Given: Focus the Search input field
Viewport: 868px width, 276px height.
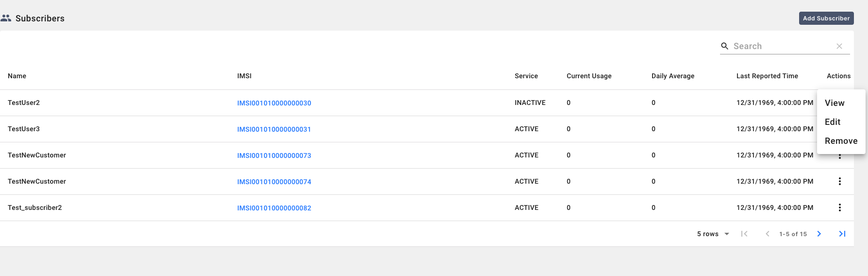Looking at the screenshot, I should coord(781,46).
